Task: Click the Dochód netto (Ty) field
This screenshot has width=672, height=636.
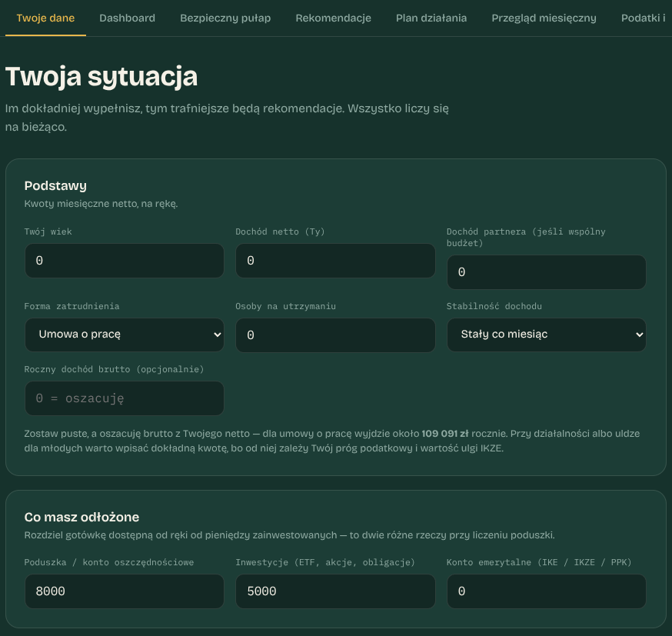Action: [335, 261]
